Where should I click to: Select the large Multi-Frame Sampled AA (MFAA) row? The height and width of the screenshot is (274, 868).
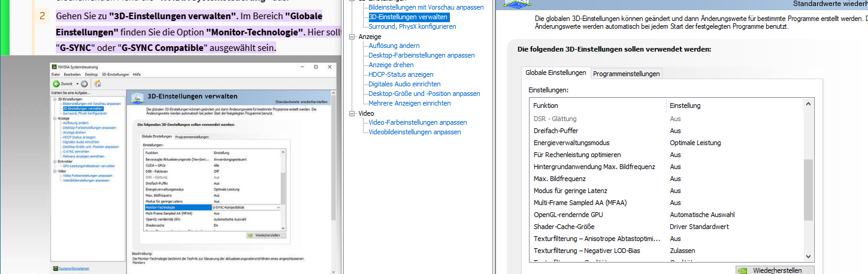pyautogui.click(x=666, y=203)
